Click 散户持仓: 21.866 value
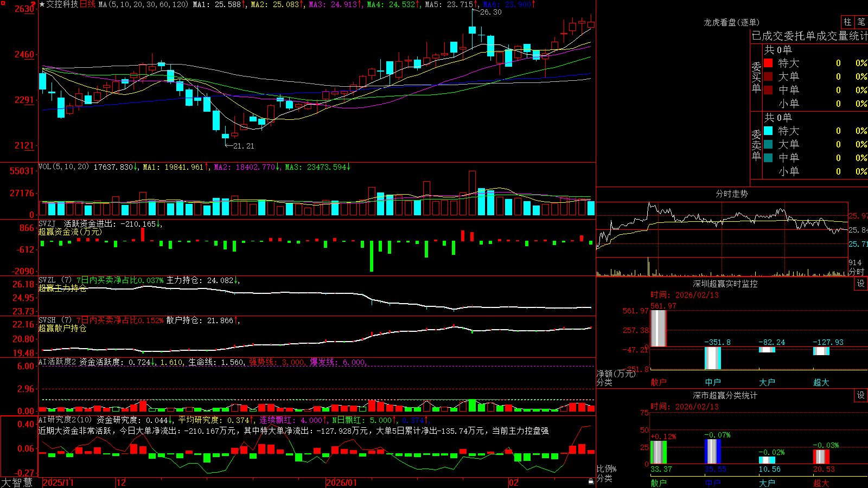Viewport: 868px width, 488px height. [x=202, y=320]
